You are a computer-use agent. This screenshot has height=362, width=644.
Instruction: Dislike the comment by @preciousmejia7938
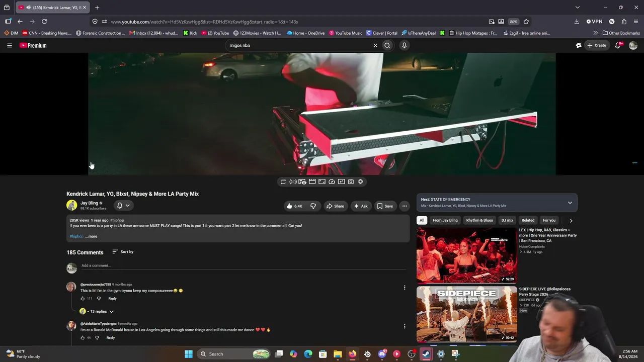coord(99,299)
